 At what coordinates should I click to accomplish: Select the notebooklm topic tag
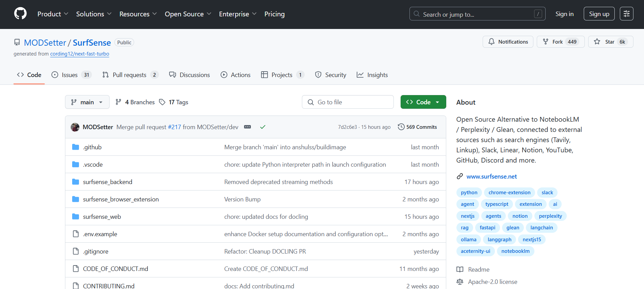(x=515, y=251)
